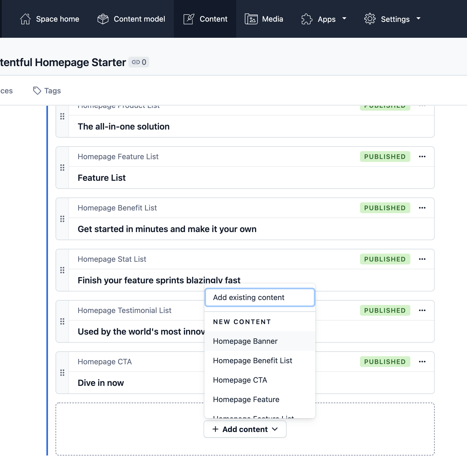Choose Homepage Feature from dropdown menu
The width and height of the screenshot is (467, 476).
coord(260,399)
